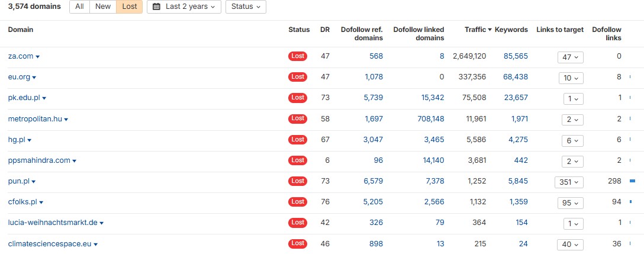Open the 10 links dropdown for eu.org
This screenshot has height=254, width=644.
[x=571, y=78]
